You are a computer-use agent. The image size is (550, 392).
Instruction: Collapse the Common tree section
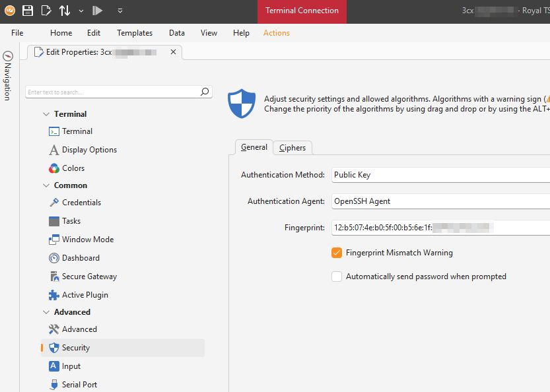(46, 185)
